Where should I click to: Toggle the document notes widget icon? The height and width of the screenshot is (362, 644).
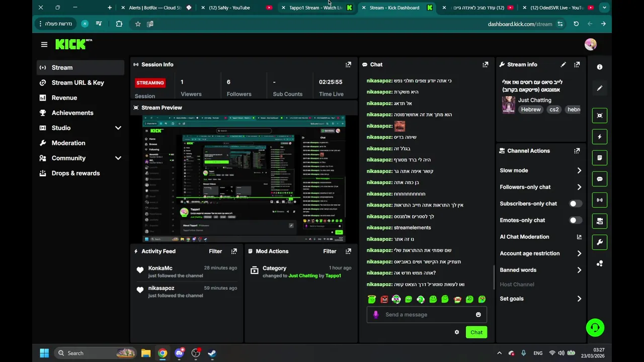coord(600,158)
